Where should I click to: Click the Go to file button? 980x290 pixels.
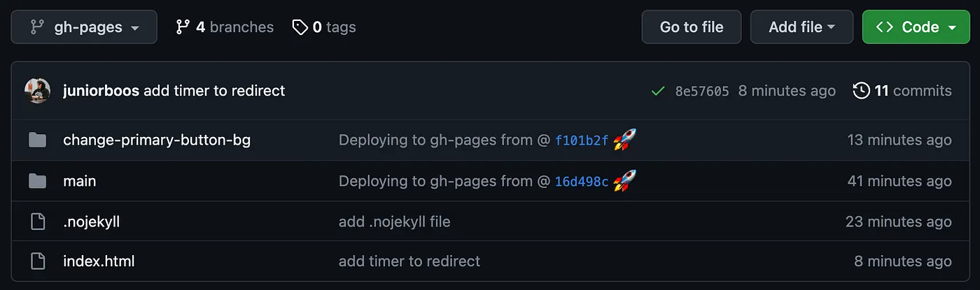[x=692, y=27]
